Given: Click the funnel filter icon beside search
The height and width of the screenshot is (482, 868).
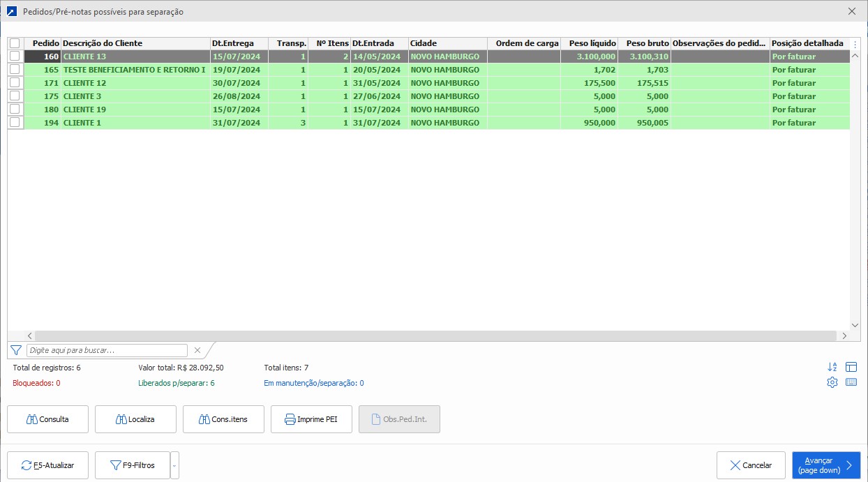Looking at the screenshot, I should tap(16, 350).
